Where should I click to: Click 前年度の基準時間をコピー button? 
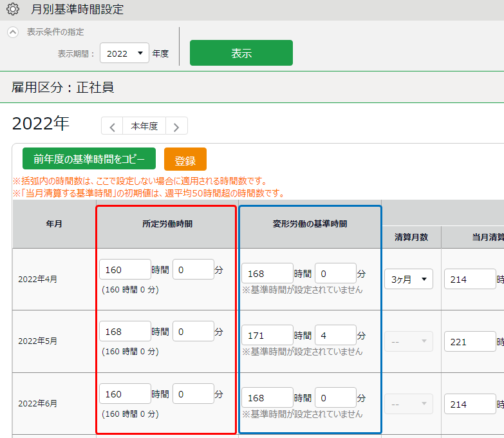click(89, 158)
